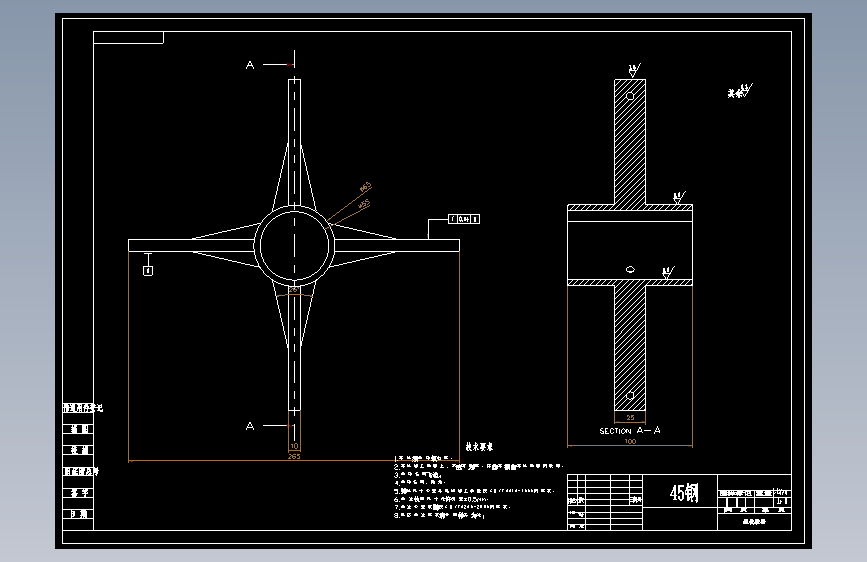Click the 25° angle dimension below the hub
The height and width of the screenshot is (562, 867).
[x=294, y=290]
